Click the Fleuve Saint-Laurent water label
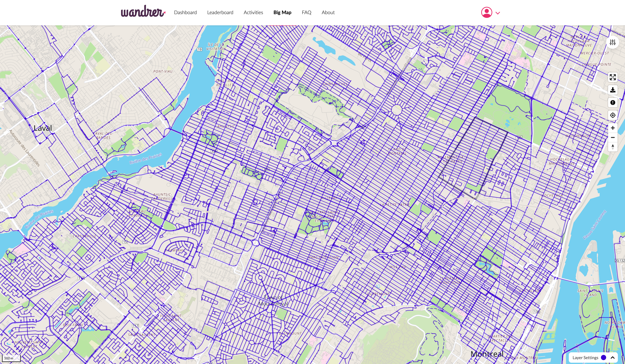The image size is (625, 364). (x=594, y=225)
